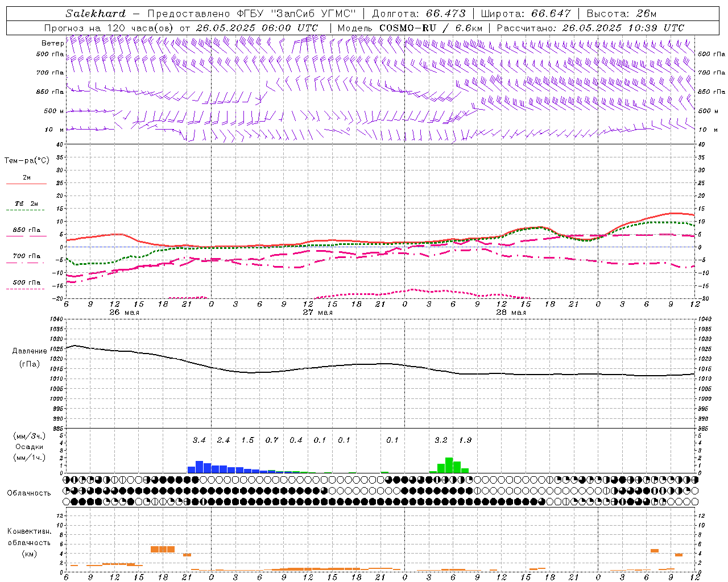Click the "2.4" precipitation total value
The width and height of the screenshot is (728, 582).
pyautogui.click(x=224, y=440)
